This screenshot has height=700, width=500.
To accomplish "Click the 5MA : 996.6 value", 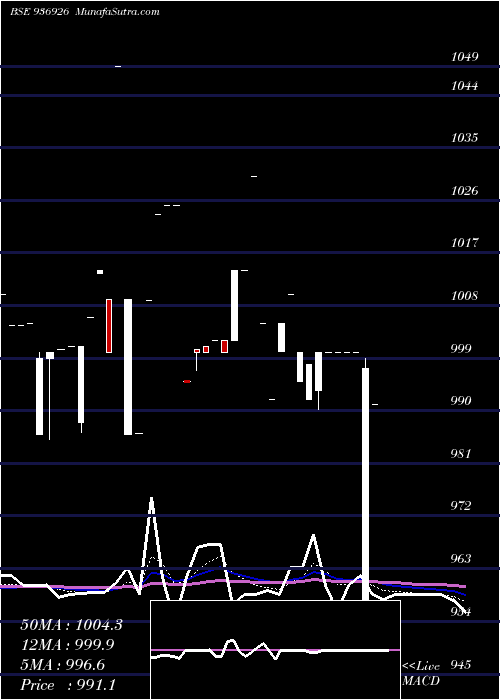I will [x=63, y=665].
